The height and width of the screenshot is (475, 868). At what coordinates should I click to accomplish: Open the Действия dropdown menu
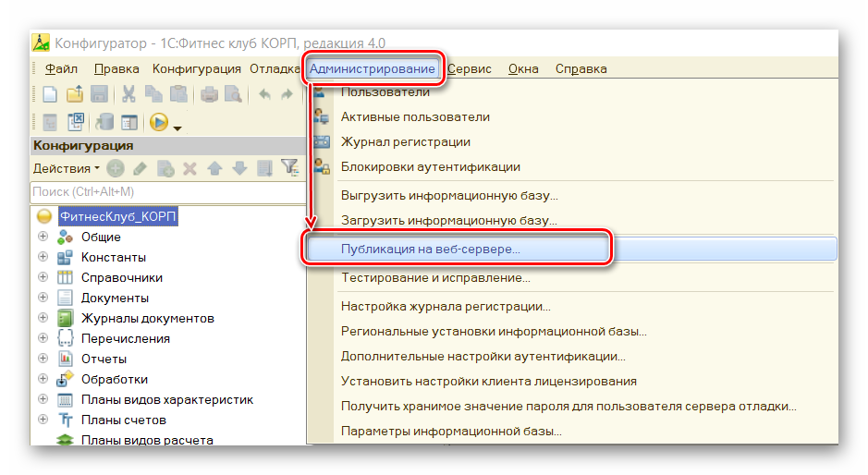tap(67, 168)
